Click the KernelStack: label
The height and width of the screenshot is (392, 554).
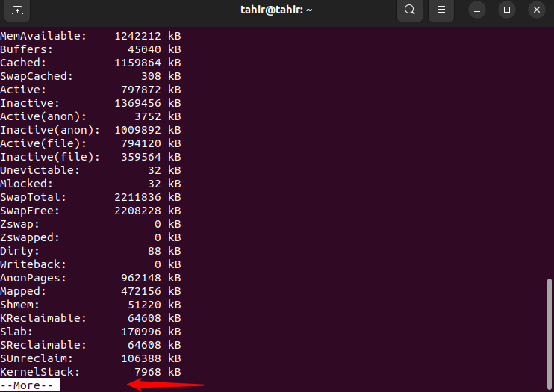point(40,372)
